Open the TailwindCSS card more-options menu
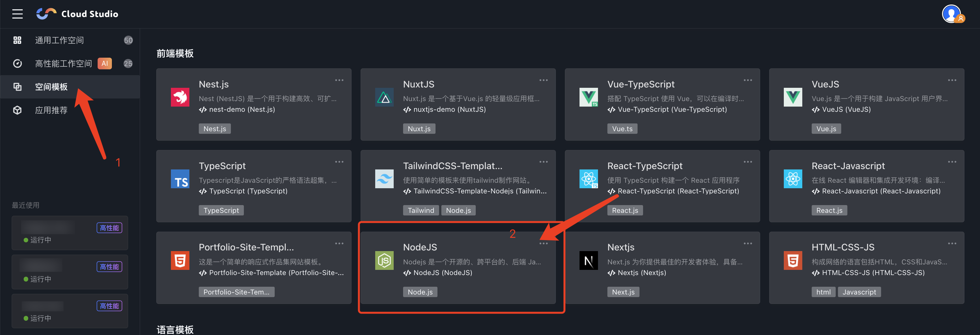Screen dimensions: 980x335 tap(544, 162)
